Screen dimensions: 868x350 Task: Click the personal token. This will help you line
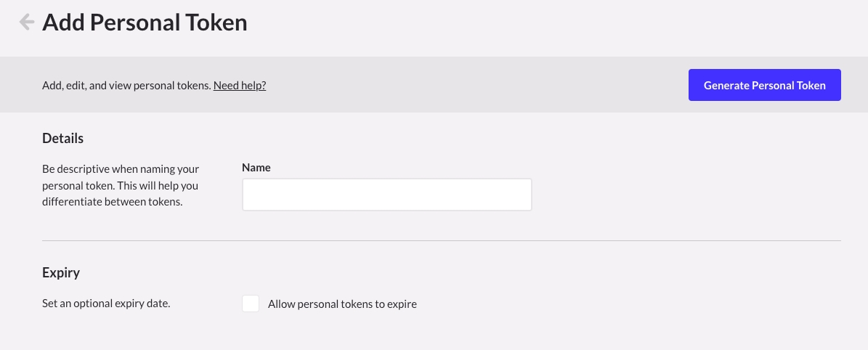tap(120, 186)
